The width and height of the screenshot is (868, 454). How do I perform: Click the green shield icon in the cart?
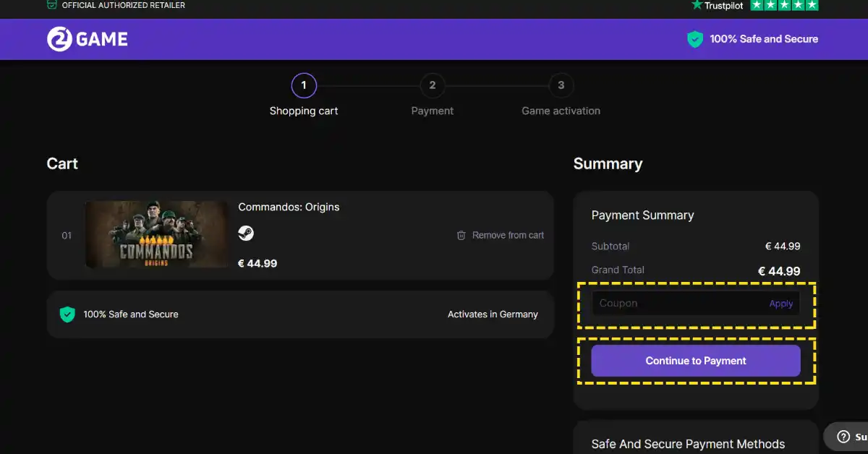[67, 314]
